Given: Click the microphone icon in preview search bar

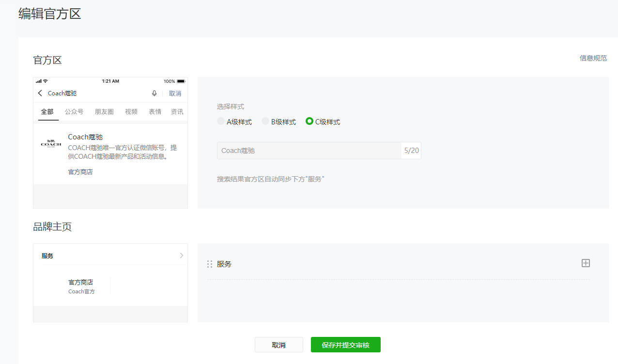Looking at the screenshot, I should coord(154,93).
